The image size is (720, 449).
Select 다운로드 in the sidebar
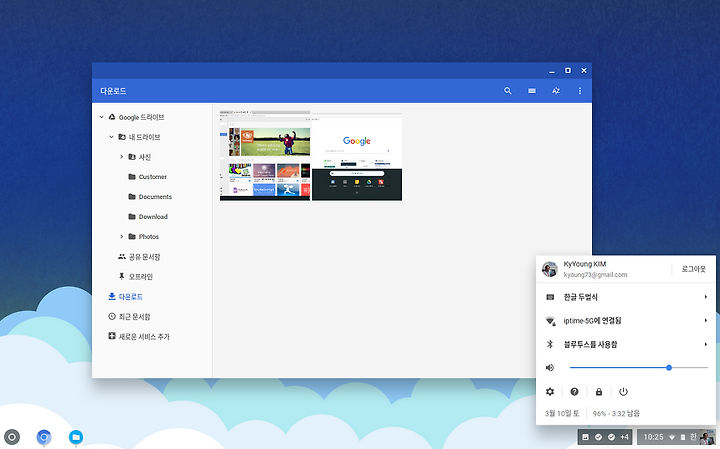pos(130,297)
